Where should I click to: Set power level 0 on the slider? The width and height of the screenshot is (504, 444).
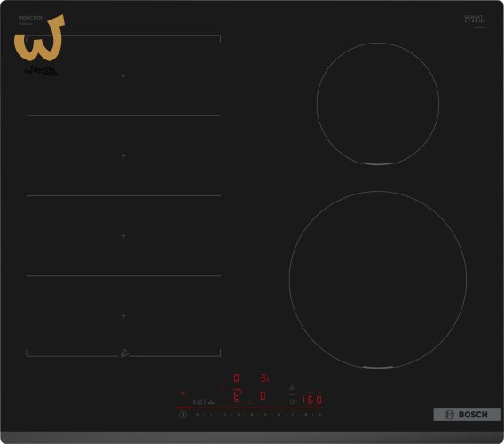tap(197, 415)
